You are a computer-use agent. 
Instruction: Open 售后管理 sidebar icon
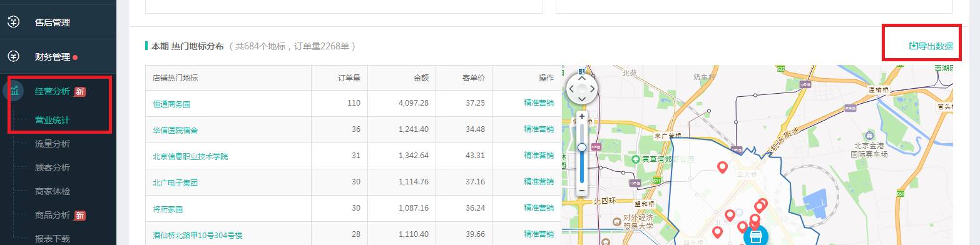[14, 22]
